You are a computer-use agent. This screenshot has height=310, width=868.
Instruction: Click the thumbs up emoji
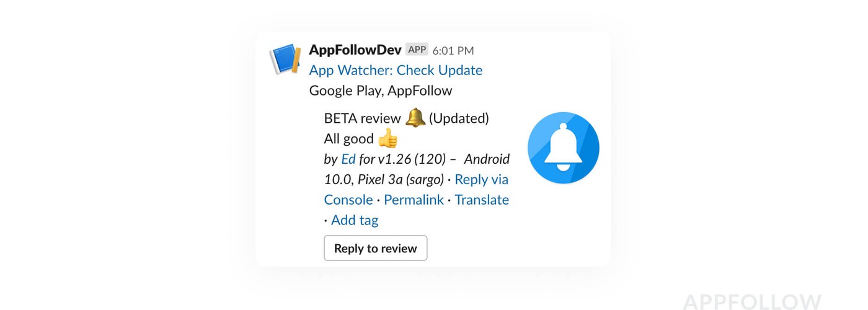click(387, 138)
